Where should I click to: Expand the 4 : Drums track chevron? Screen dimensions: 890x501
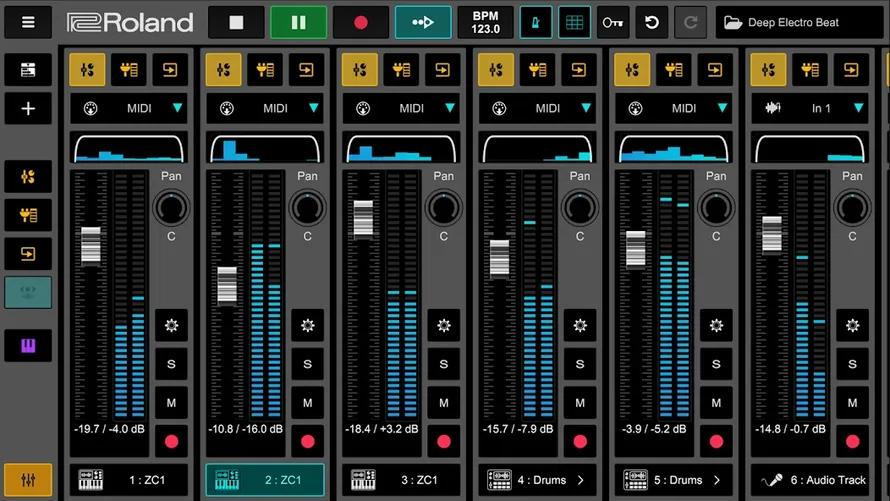point(582,480)
